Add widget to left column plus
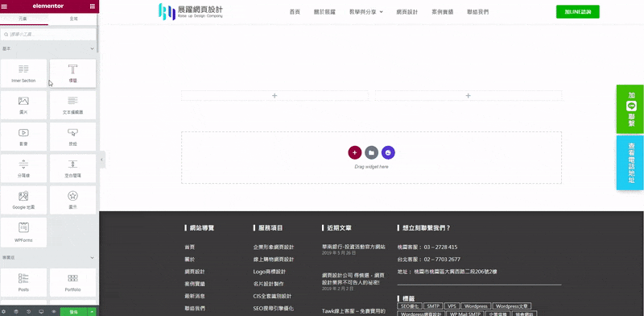Screen dimensions: 644x316 pyautogui.click(x=275, y=95)
